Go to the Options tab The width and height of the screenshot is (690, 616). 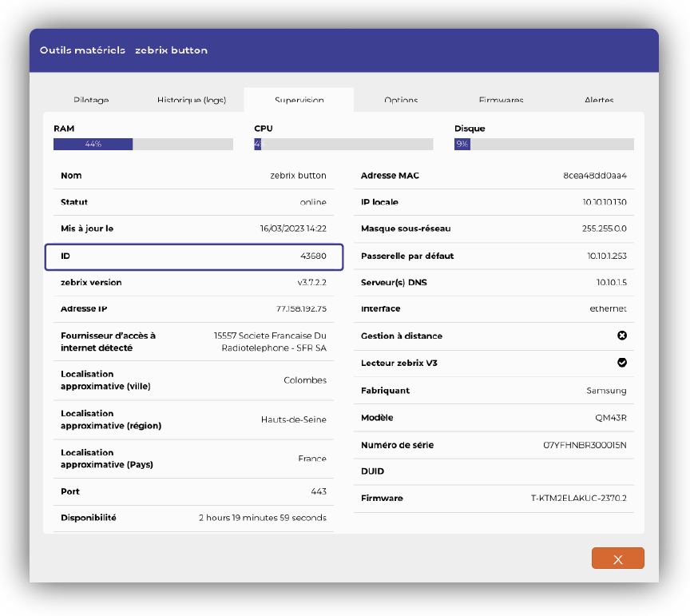point(401,100)
